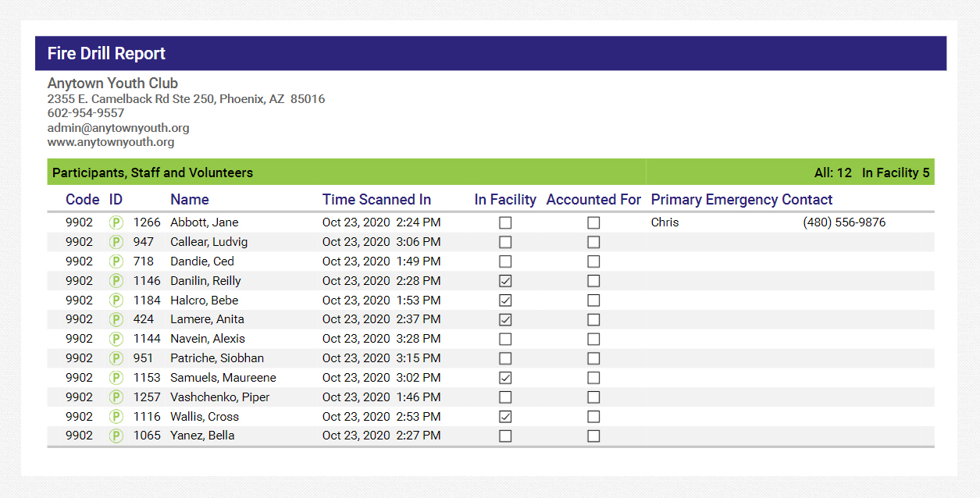980x498 pixels.
Task: Check In Facility box for Abbott, Jane
Action: pyautogui.click(x=505, y=222)
